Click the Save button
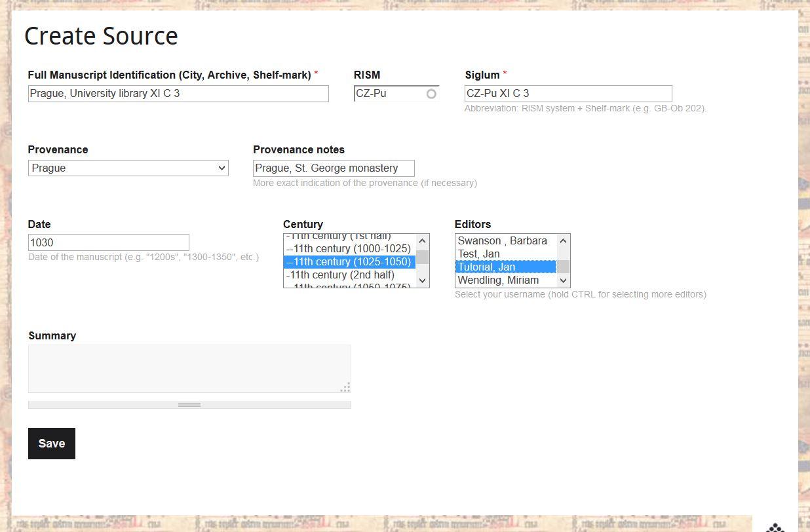 click(x=52, y=444)
